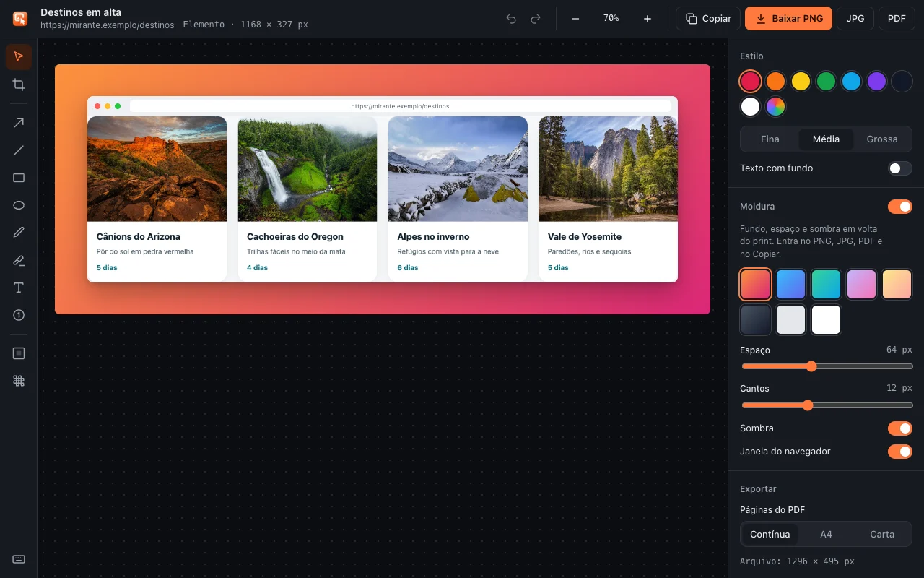
Task: Pick the straight line tool
Action: (x=19, y=150)
